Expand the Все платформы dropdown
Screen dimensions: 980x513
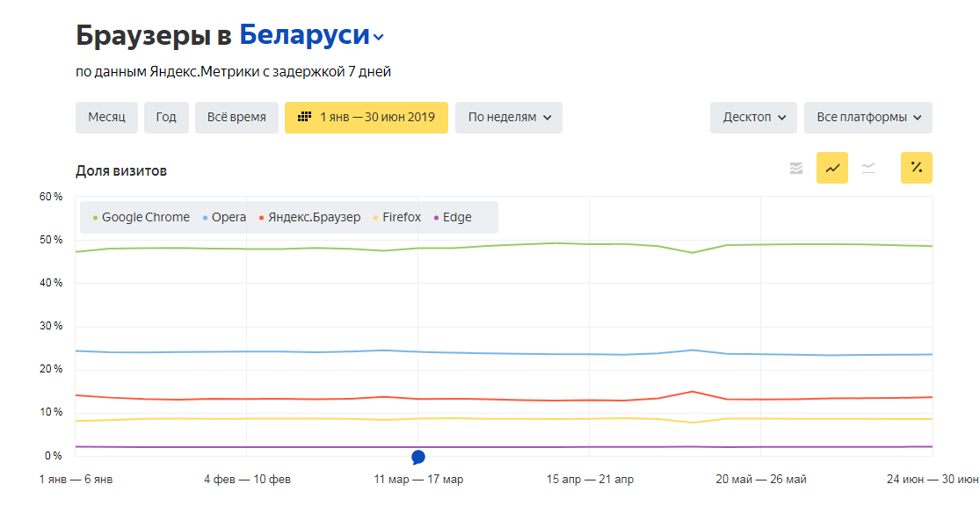point(867,118)
